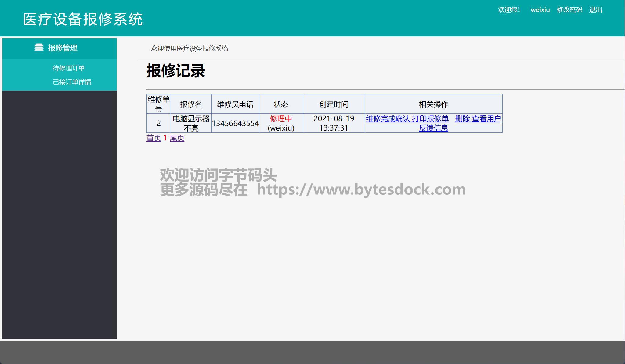Click the weixiu username in the header
This screenshot has width=625, height=364.
540,10
